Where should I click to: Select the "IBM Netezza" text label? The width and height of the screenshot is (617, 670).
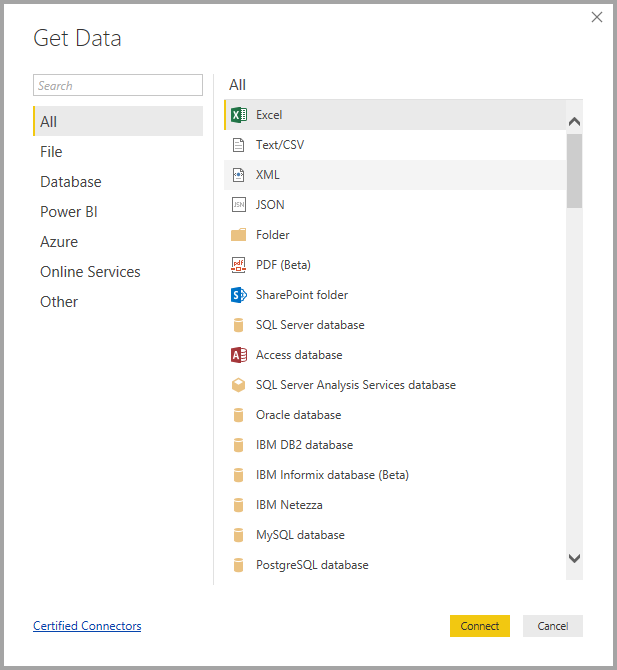[x=289, y=505]
